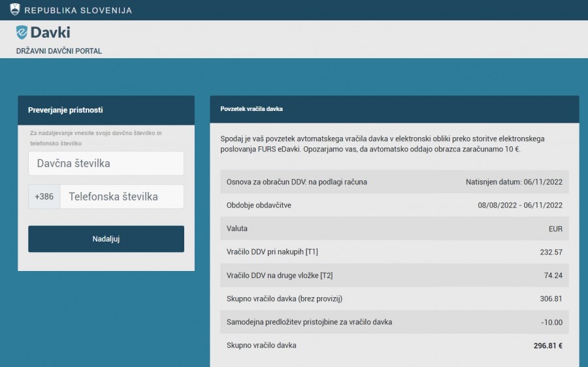588x367 pixels.
Task: Click the final 296.81 € total amount
Action: (x=547, y=345)
